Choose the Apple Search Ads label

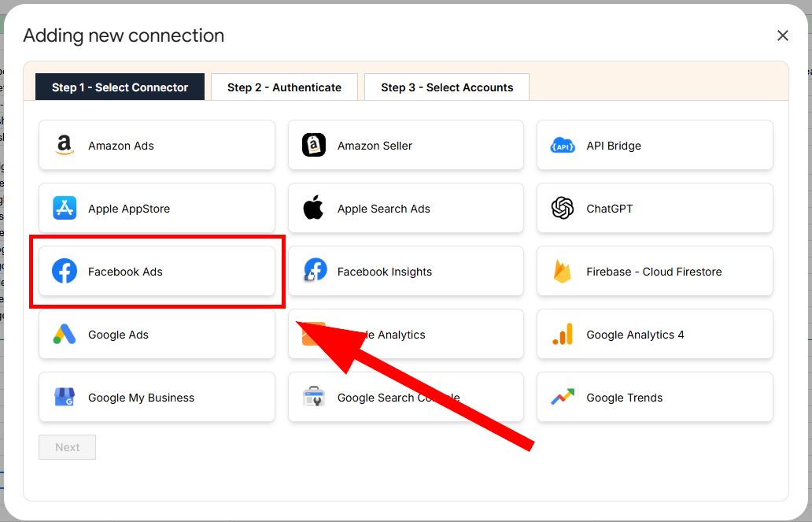384,209
